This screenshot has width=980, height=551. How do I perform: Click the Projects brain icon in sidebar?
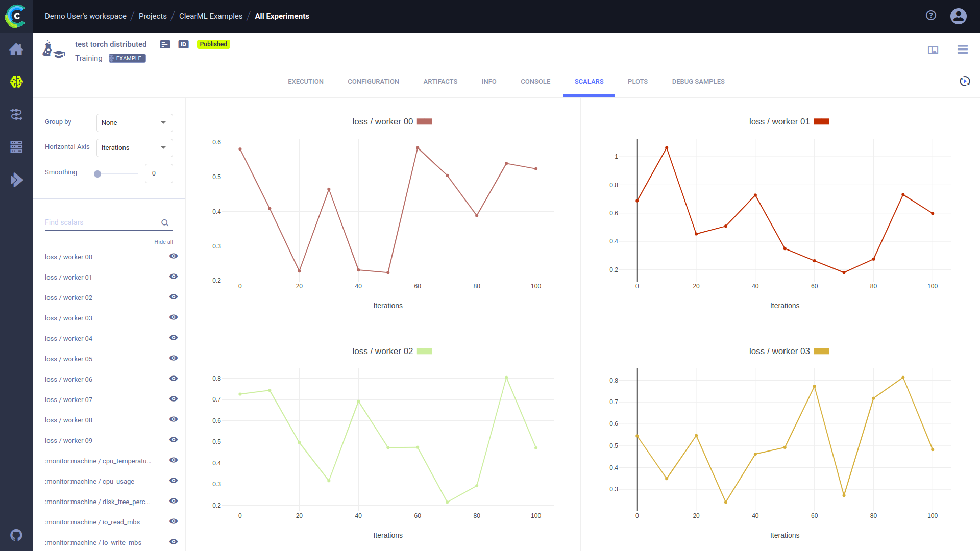(16, 82)
